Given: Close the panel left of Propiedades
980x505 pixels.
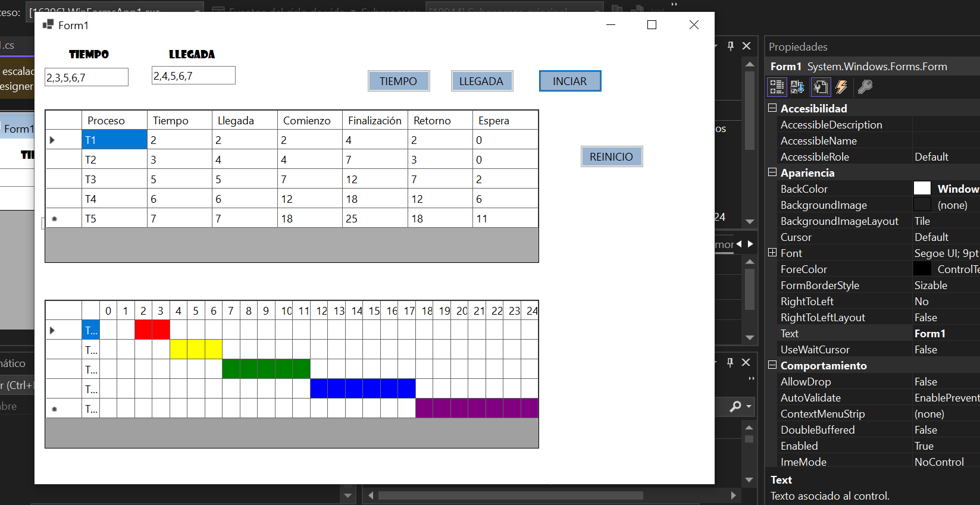Looking at the screenshot, I should click(747, 46).
